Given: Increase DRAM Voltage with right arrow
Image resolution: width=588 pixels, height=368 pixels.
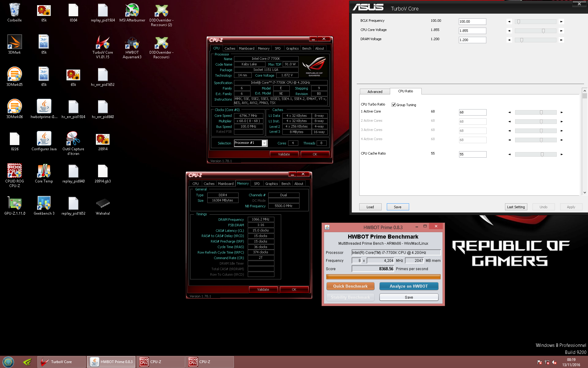Looking at the screenshot, I should (x=561, y=40).
